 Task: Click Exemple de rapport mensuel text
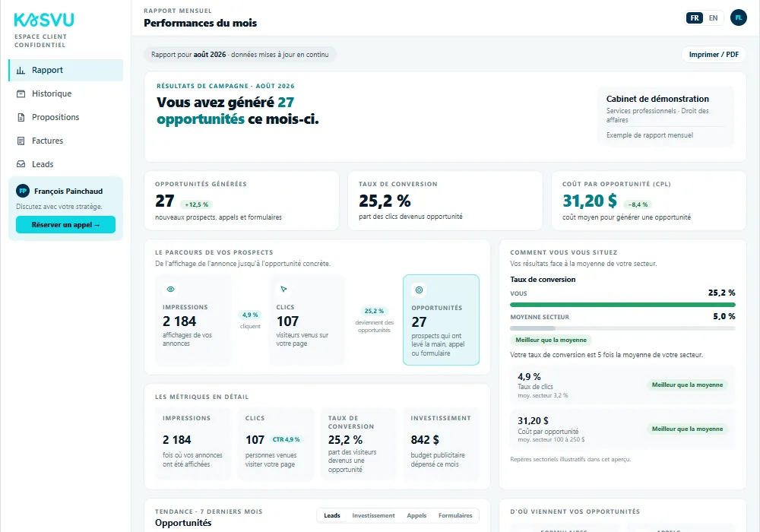tap(650, 135)
